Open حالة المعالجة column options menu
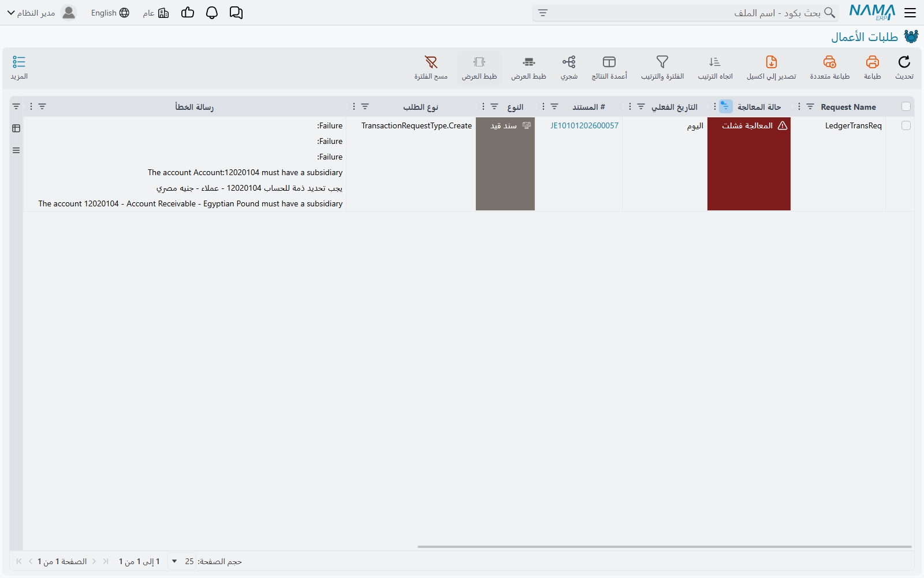924x578 pixels. pos(715,106)
